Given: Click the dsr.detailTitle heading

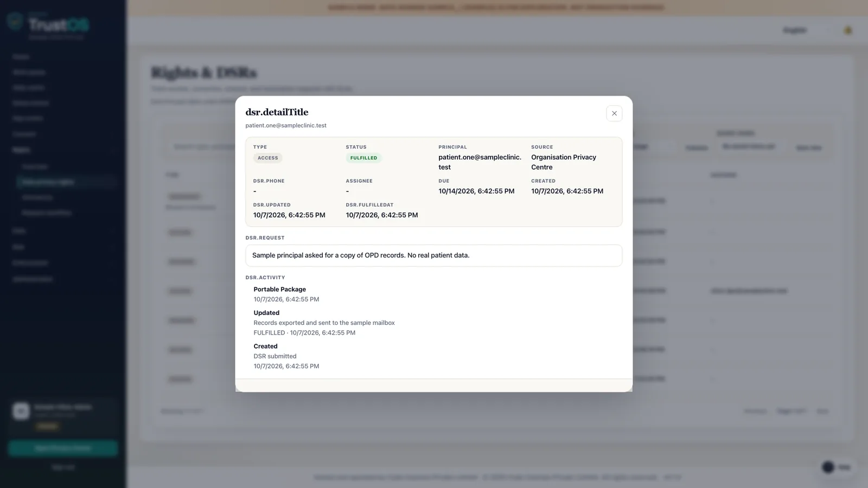Looking at the screenshot, I should click(277, 112).
